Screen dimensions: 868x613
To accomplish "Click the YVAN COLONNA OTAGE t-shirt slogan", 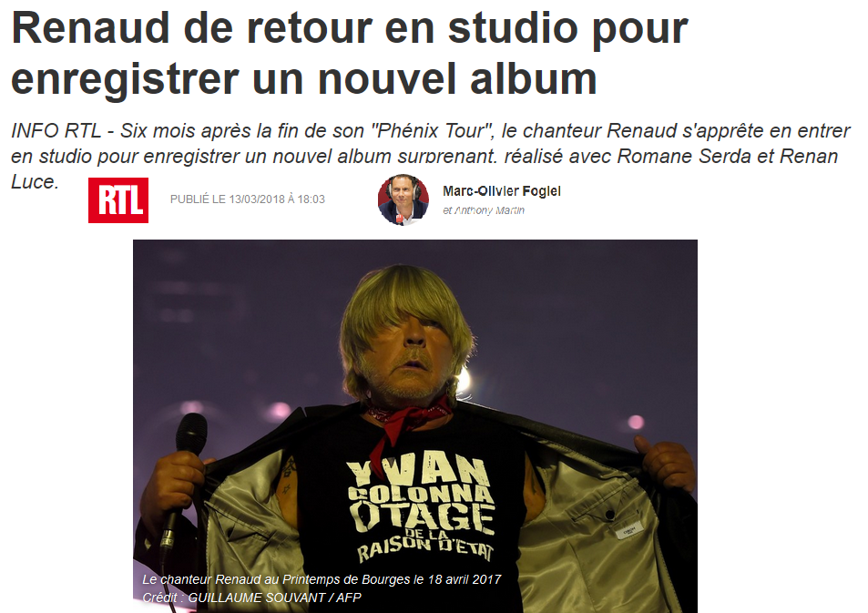I will pos(422,511).
